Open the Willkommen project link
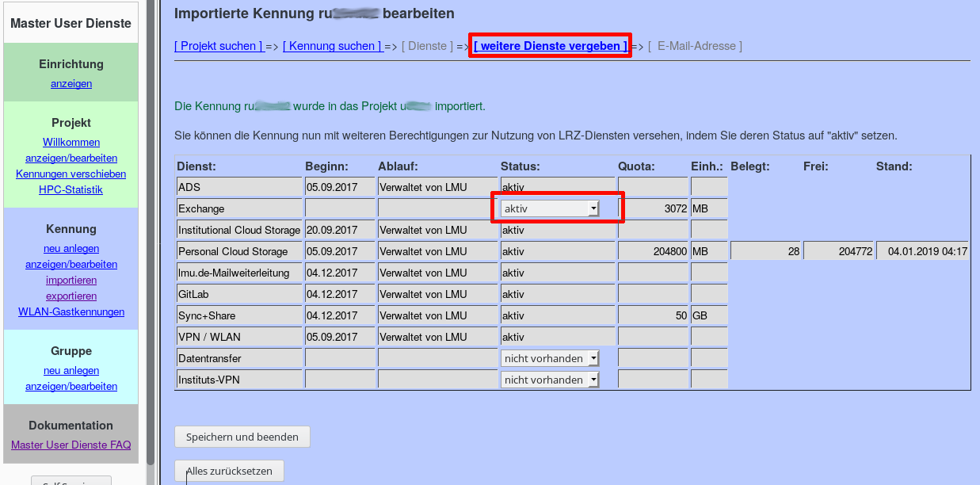Viewport: 980px width, 485px height. coord(71,142)
